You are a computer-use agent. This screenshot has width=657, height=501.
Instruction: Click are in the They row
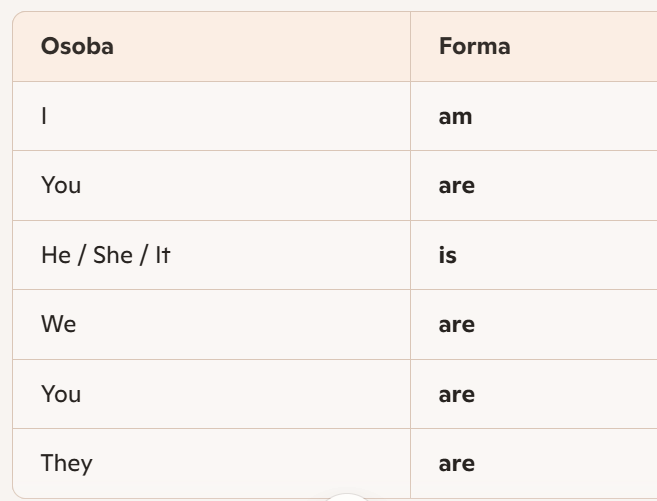click(456, 463)
